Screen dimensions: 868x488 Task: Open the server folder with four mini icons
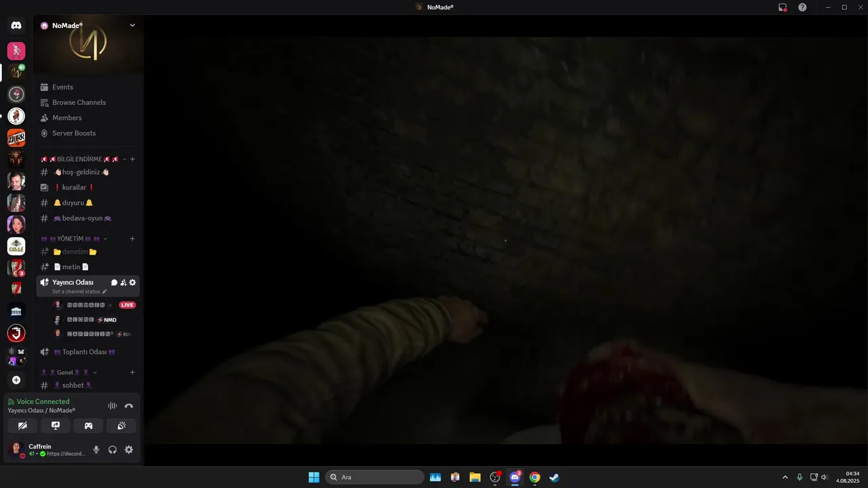(x=16, y=357)
